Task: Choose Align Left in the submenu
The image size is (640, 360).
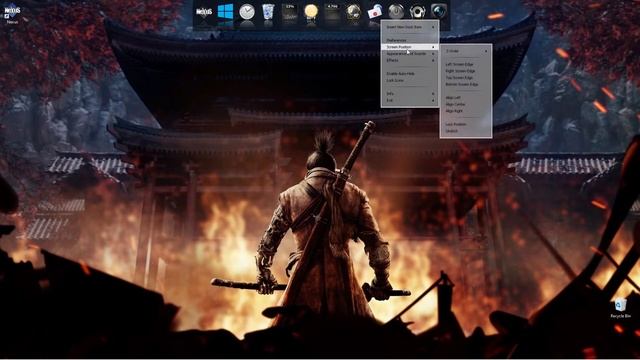Action: pos(466,98)
